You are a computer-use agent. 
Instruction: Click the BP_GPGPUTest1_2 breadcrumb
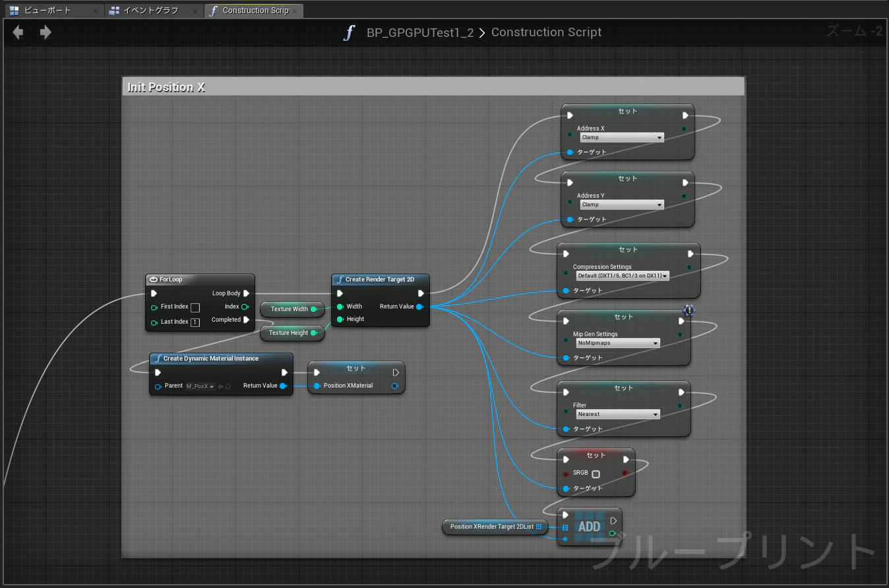pyautogui.click(x=420, y=32)
